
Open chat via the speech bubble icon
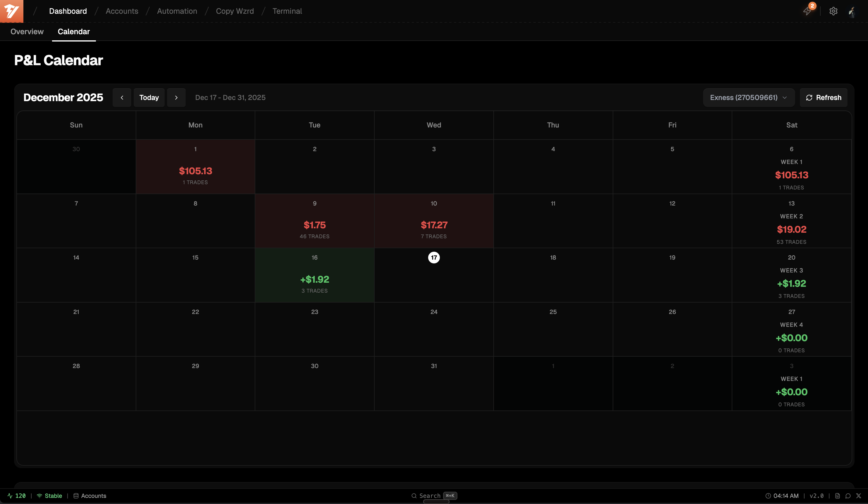point(848,496)
